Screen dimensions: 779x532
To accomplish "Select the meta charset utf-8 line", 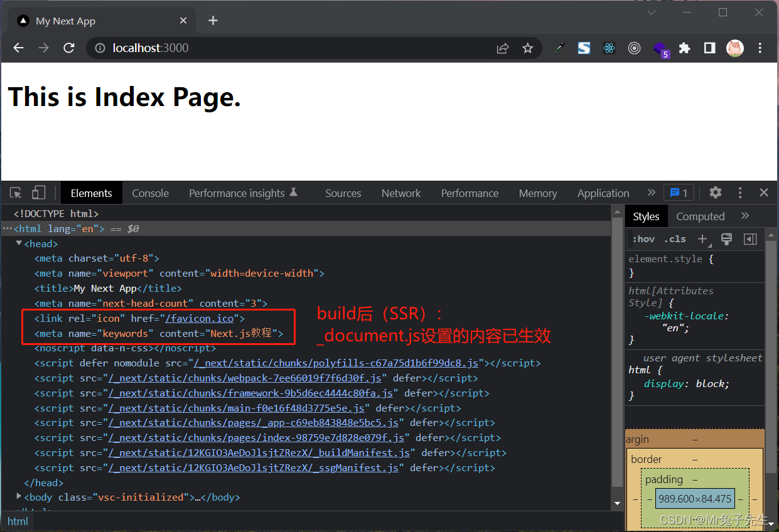I will (x=97, y=258).
